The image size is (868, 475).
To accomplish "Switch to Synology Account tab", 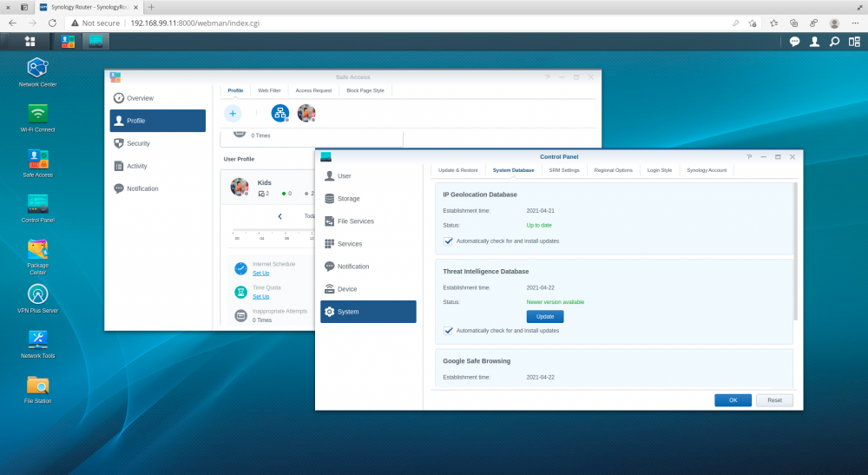I will click(707, 170).
